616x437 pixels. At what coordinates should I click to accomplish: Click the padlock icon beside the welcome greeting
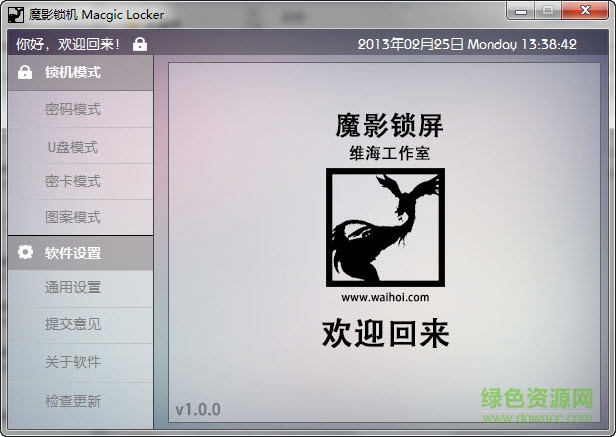pyautogui.click(x=140, y=44)
